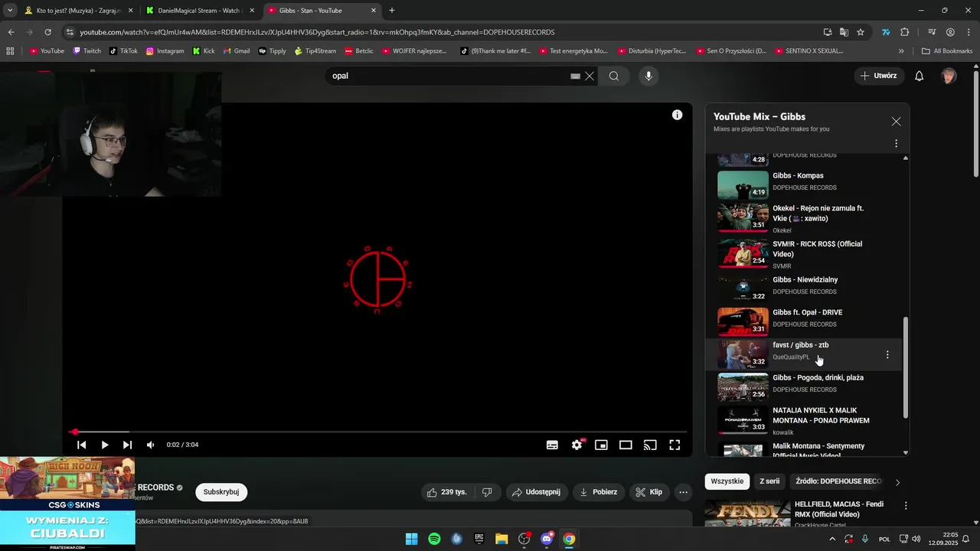The image size is (980, 551).
Task: Dislike the video
Action: (x=487, y=492)
